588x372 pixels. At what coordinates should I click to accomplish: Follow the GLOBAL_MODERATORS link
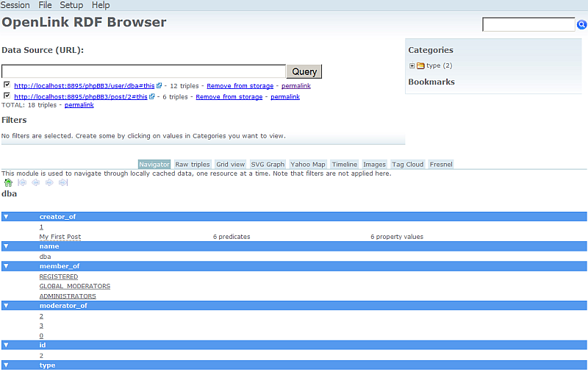point(74,286)
